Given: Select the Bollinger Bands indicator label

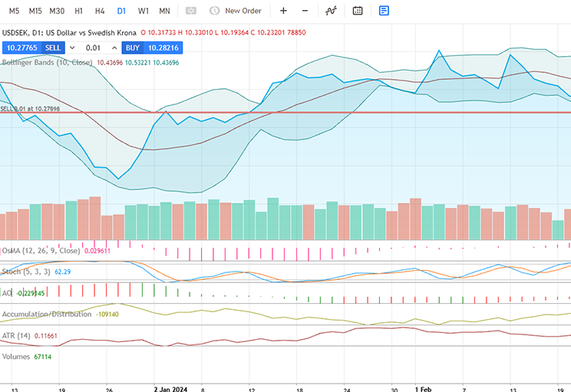Looking at the screenshot, I should (x=46, y=61).
